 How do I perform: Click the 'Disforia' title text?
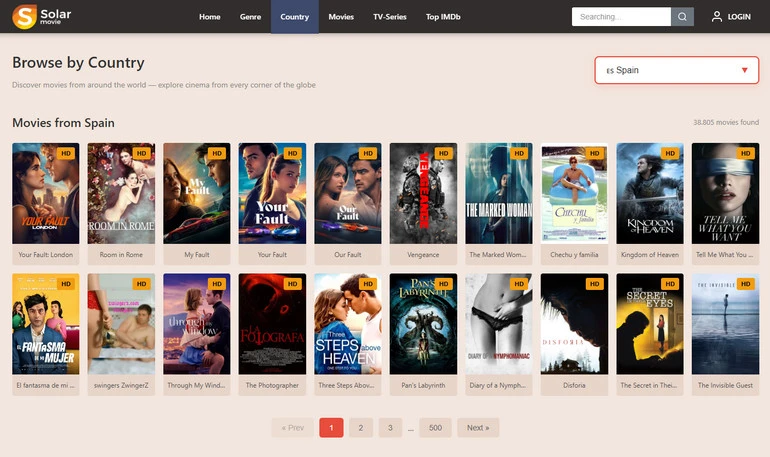click(x=575, y=385)
